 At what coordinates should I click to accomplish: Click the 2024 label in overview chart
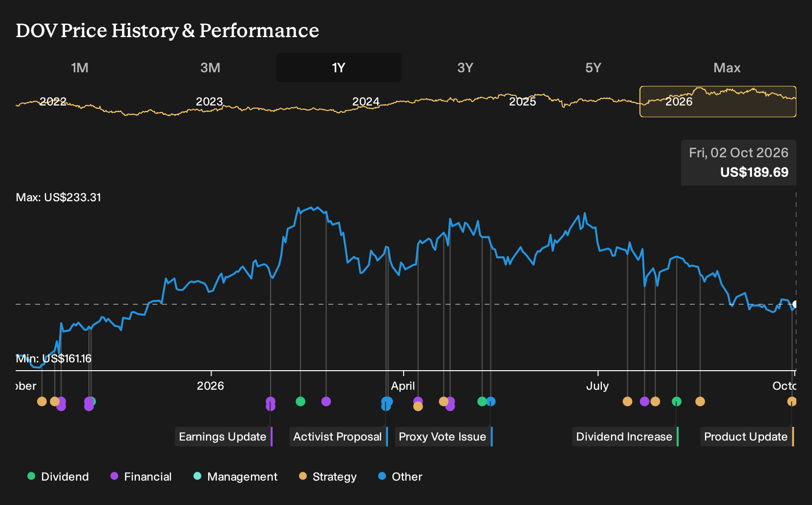point(366,102)
